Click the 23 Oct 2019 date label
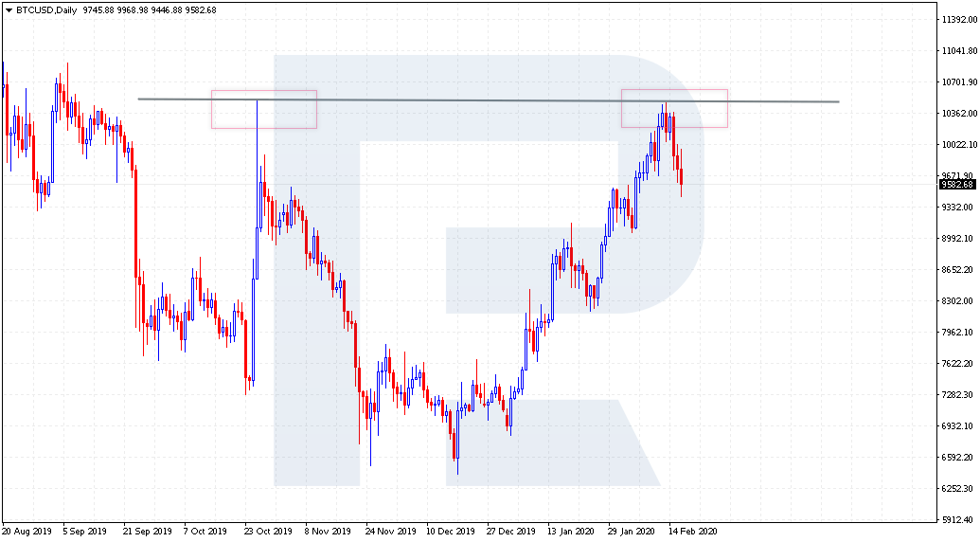 tap(268, 532)
